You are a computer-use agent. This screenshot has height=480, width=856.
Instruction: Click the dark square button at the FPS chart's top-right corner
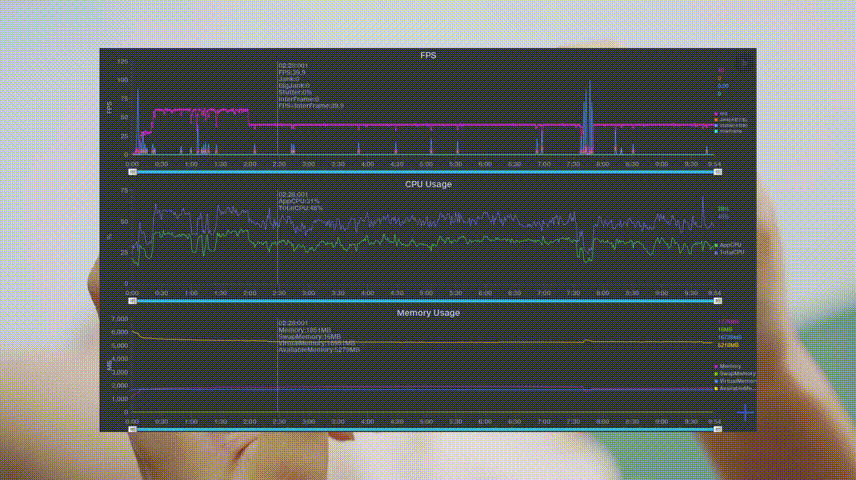tap(744, 63)
